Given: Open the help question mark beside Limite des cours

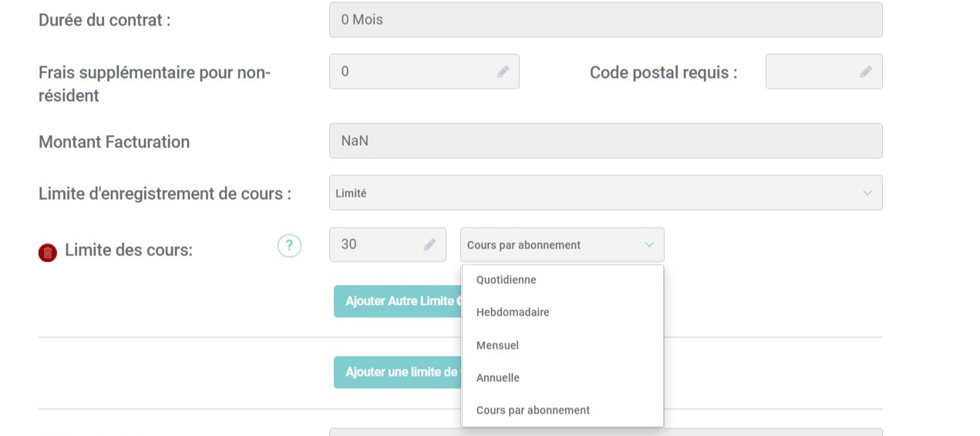Looking at the screenshot, I should 289,246.
